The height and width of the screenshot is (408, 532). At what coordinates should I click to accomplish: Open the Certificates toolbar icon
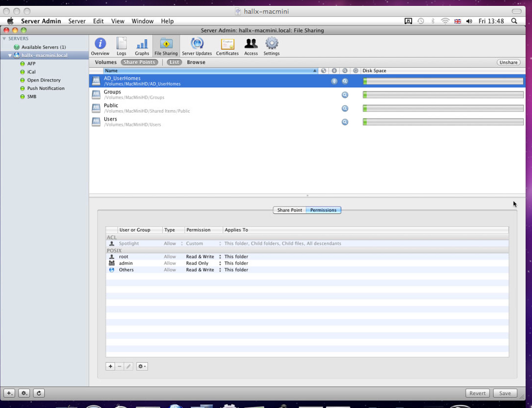pos(227,46)
